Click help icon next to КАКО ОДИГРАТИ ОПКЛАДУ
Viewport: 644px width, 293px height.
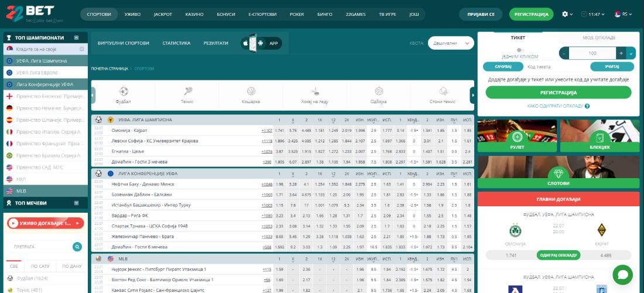tap(587, 106)
